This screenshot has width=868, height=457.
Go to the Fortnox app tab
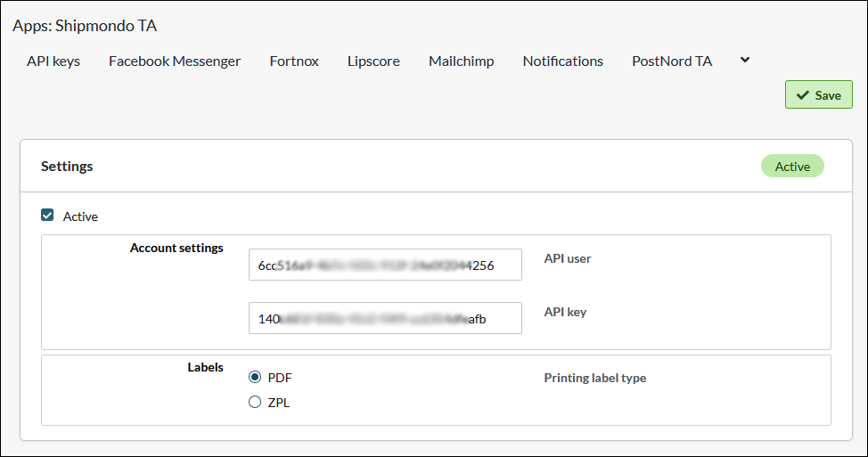(x=294, y=61)
